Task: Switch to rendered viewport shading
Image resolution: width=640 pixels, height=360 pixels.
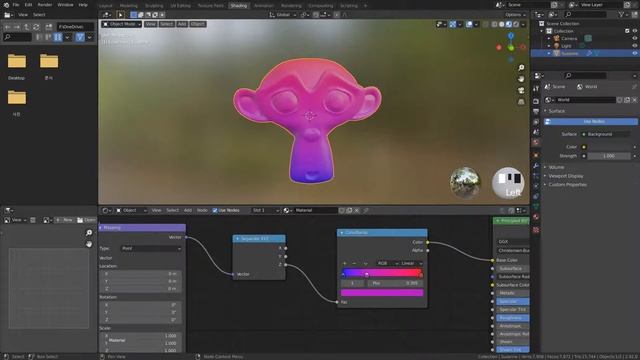Action: [x=516, y=24]
